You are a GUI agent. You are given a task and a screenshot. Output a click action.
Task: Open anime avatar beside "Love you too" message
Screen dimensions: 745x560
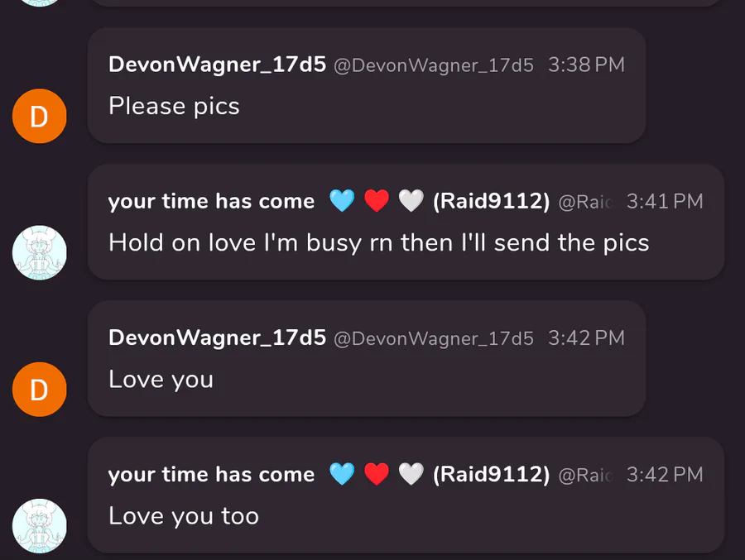point(40,526)
